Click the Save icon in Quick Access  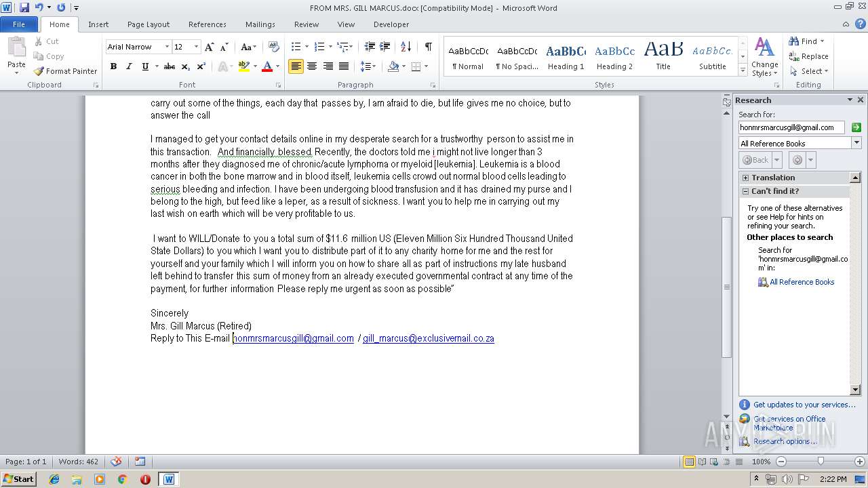(x=24, y=7)
